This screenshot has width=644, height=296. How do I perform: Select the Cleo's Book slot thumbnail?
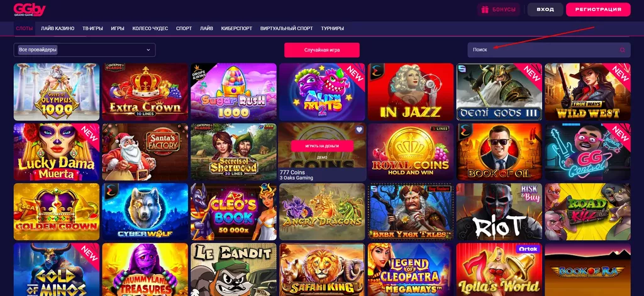pos(233,211)
